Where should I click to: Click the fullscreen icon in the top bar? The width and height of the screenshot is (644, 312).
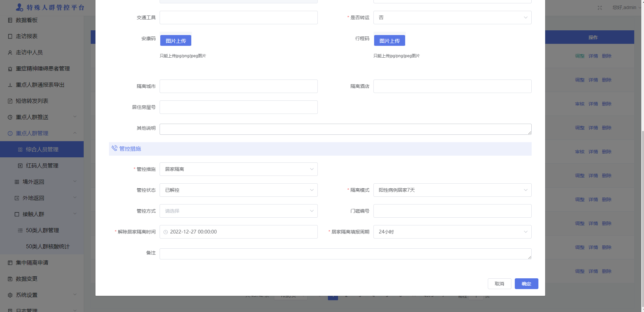pos(600,8)
